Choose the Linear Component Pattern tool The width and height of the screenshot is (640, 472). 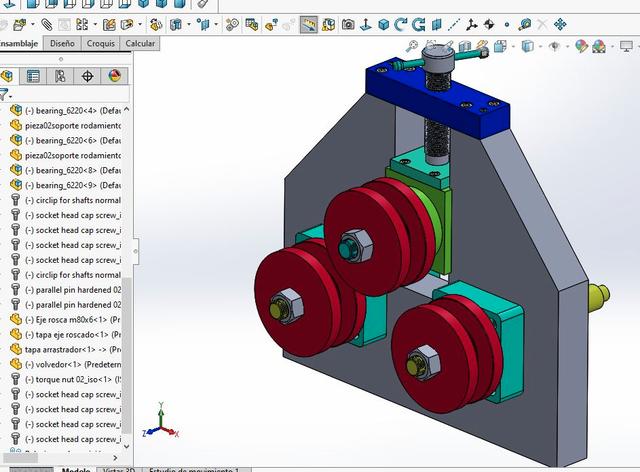coord(82,25)
